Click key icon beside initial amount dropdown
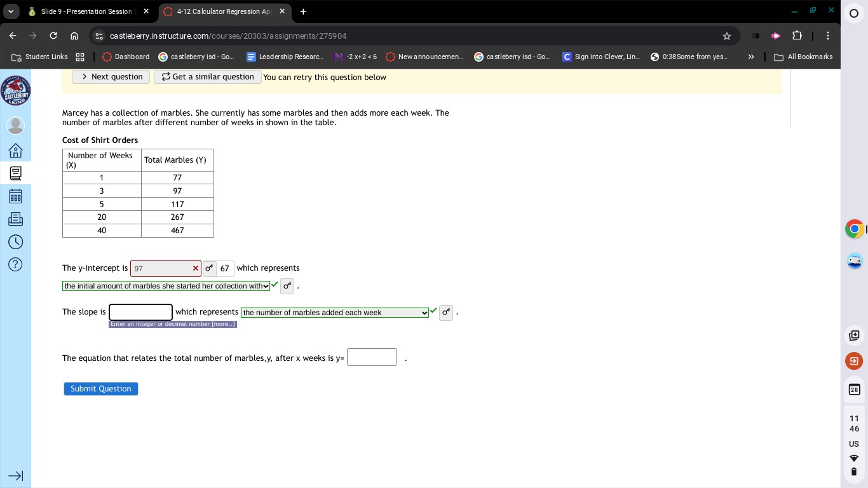Screen dimensions: 868x488 click(287, 286)
